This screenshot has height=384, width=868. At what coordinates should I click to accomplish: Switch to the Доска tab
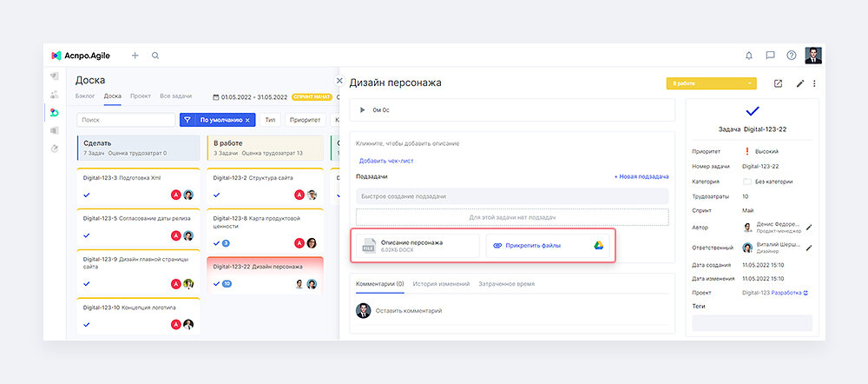[112, 96]
